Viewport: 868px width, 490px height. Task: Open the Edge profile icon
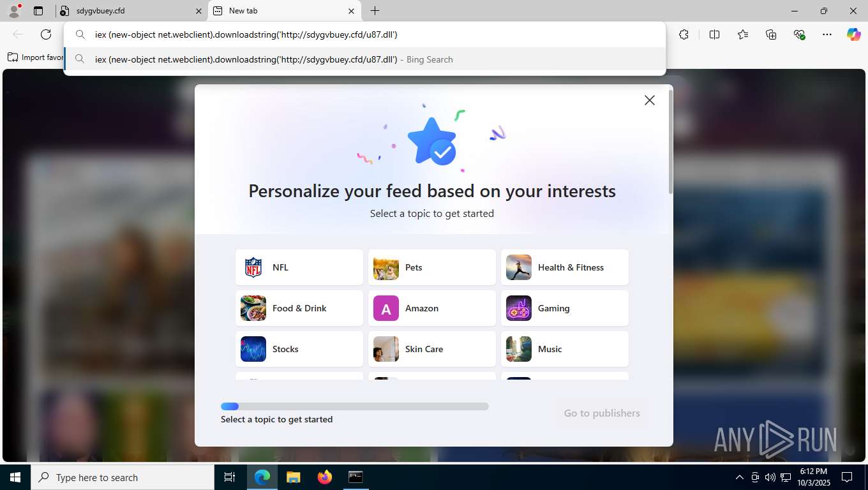coord(14,11)
